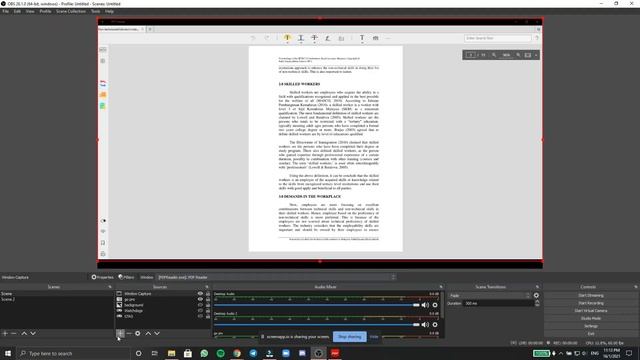Mute Desktop Audio 2 speaker icon

click(425, 324)
